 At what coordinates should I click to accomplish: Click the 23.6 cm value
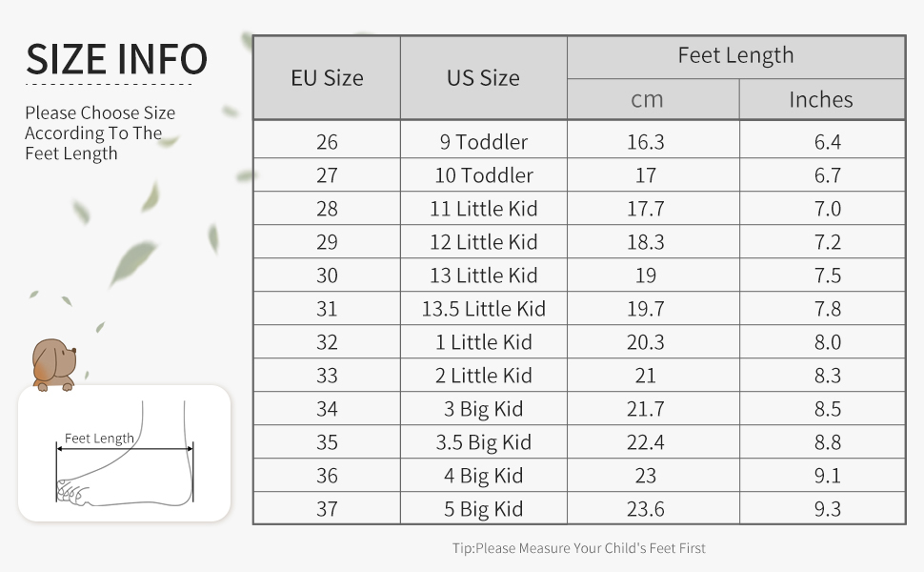tap(646, 509)
